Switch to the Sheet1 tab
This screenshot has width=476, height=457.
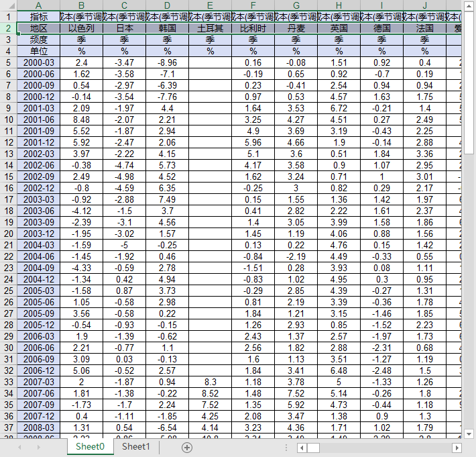tap(136, 447)
